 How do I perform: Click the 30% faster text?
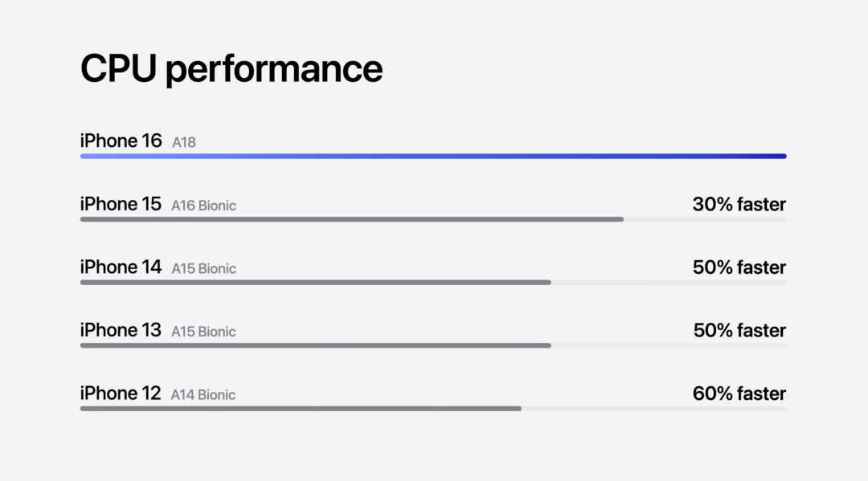pos(739,204)
